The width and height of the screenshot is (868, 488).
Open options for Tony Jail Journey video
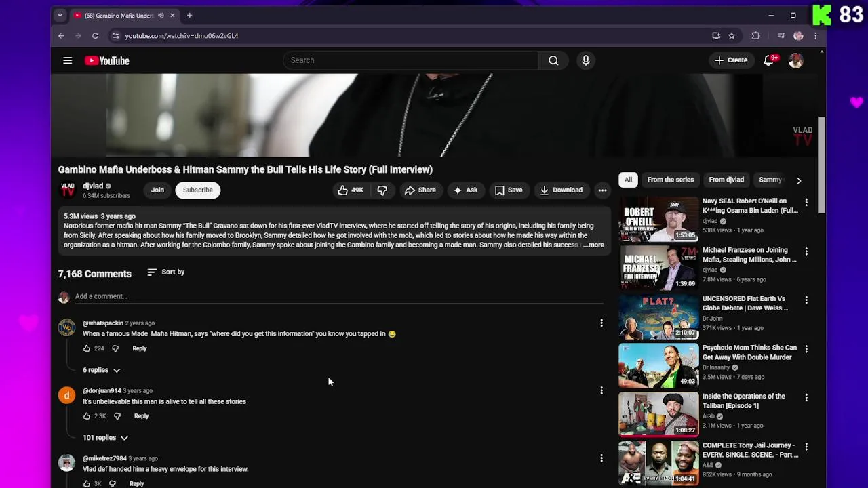(806, 447)
